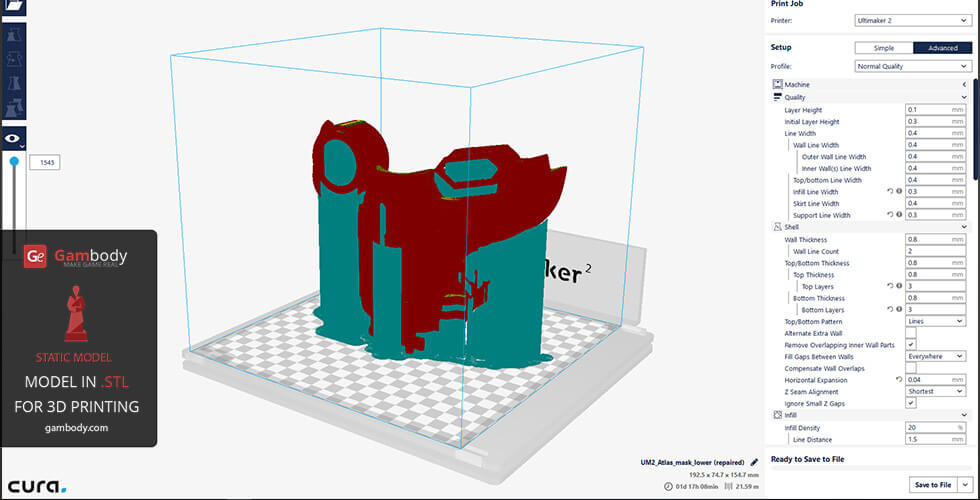980x500 pixels.
Task: Reset Horizontal Expansion with the revert icon
Action: tap(898, 380)
